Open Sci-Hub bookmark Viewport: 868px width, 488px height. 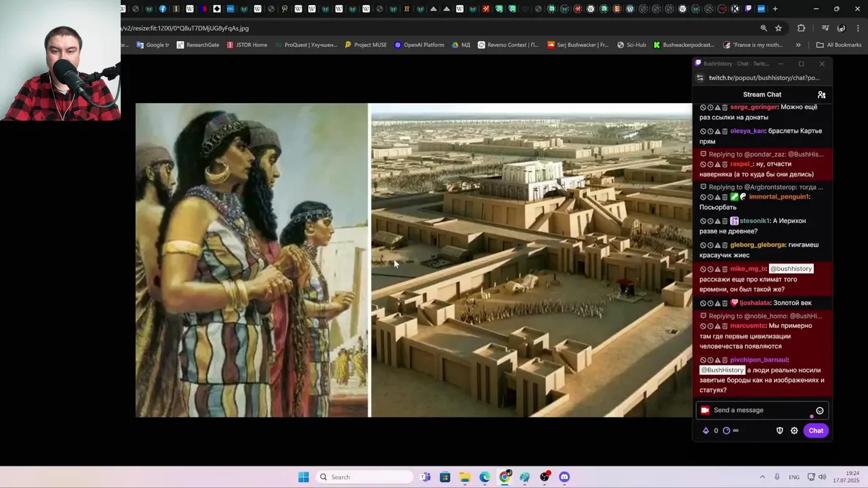631,45
